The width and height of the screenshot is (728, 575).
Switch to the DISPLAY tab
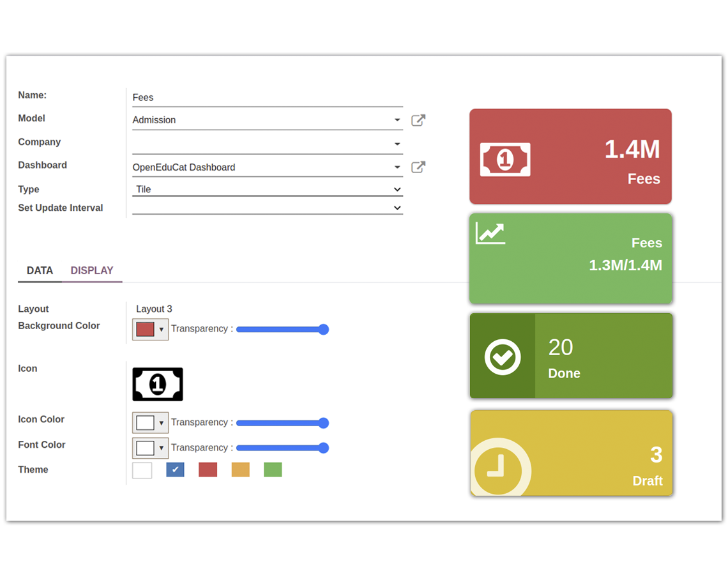[92, 270]
